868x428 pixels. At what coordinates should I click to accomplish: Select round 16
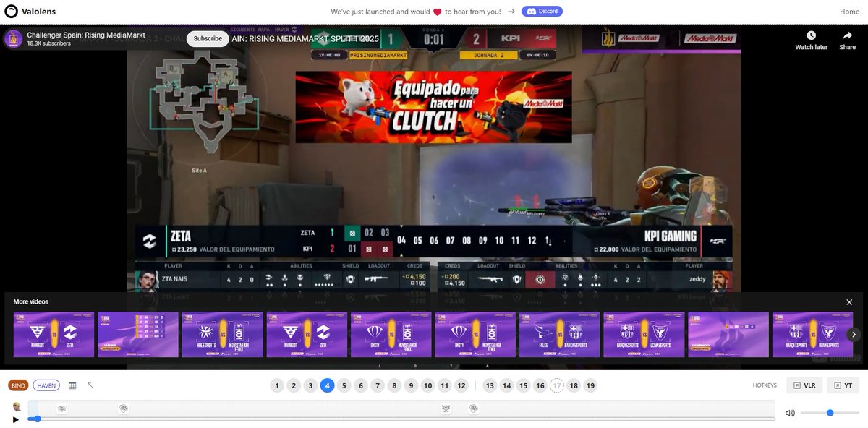click(540, 385)
